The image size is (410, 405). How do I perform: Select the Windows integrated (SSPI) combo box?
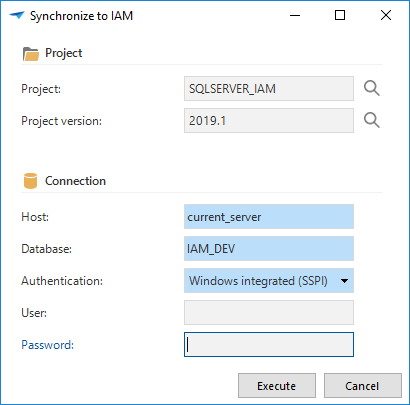[x=269, y=281]
